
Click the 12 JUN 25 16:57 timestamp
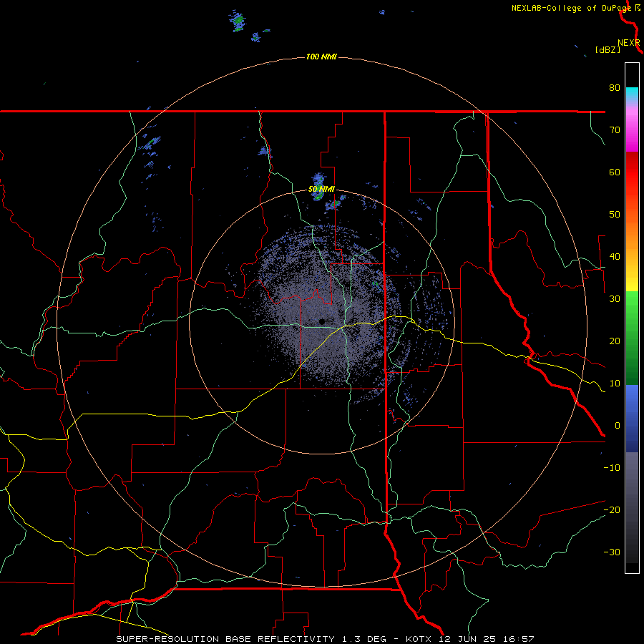click(x=487, y=639)
